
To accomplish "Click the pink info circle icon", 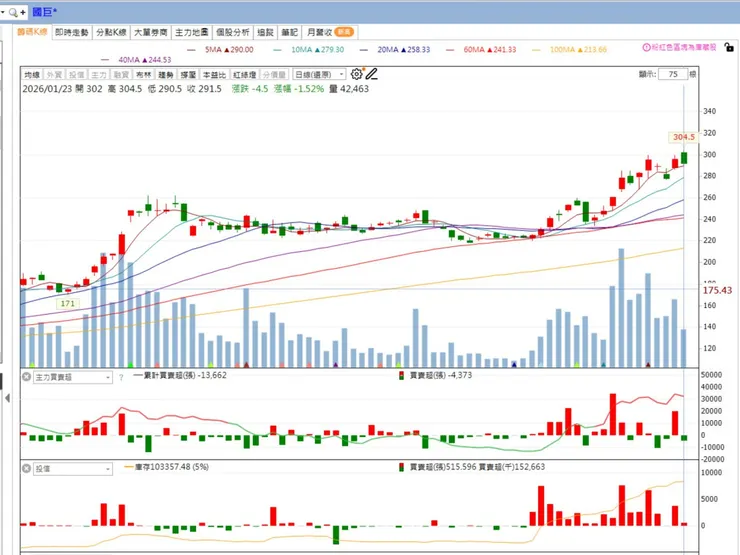I will 646,47.
